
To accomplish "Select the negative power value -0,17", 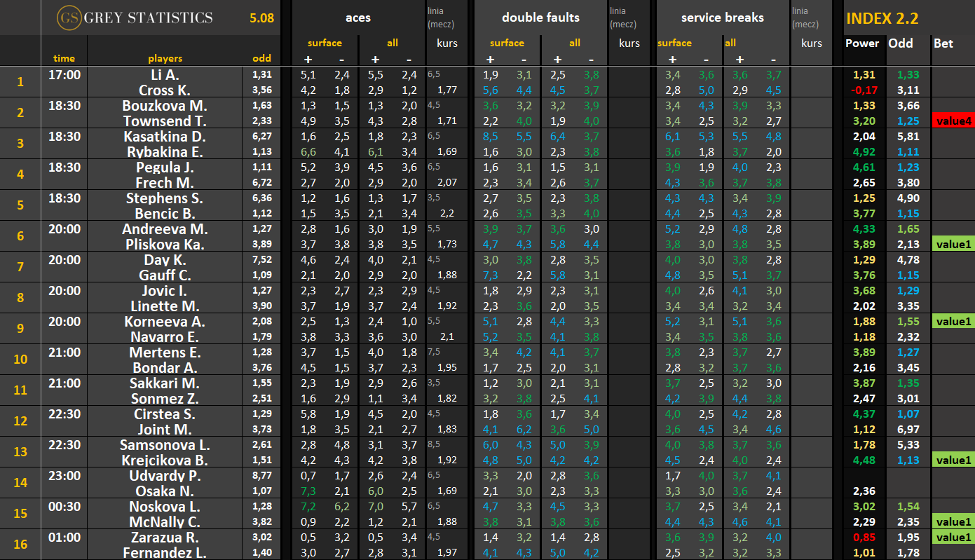I will click(864, 90).
